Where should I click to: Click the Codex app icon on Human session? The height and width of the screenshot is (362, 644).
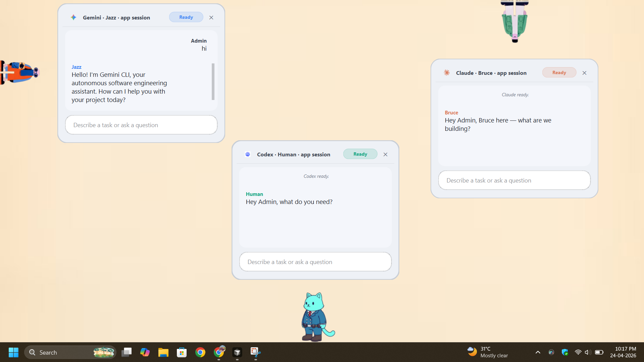click(248, 154)
